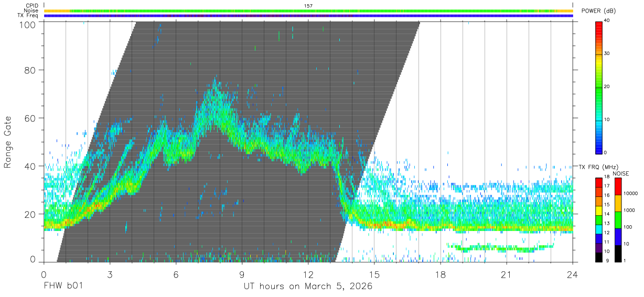This screenshot has height=297, width=644.
Task: Select the 40 tick on POWER scale
Action: pos(607,20)
